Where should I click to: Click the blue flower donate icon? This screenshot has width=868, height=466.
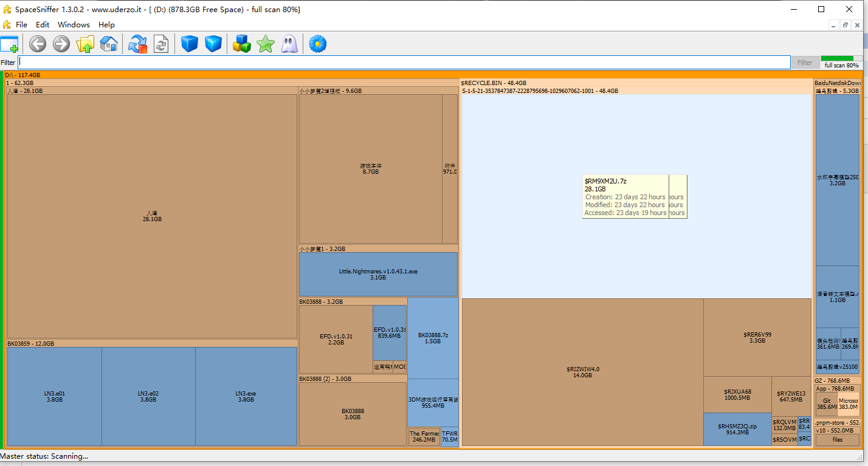[318, 44]
